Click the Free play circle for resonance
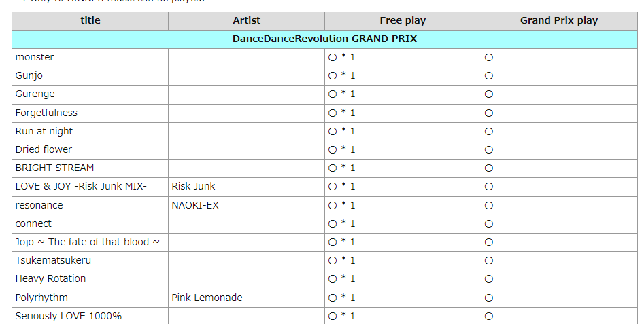 click(x=333, y=205)
